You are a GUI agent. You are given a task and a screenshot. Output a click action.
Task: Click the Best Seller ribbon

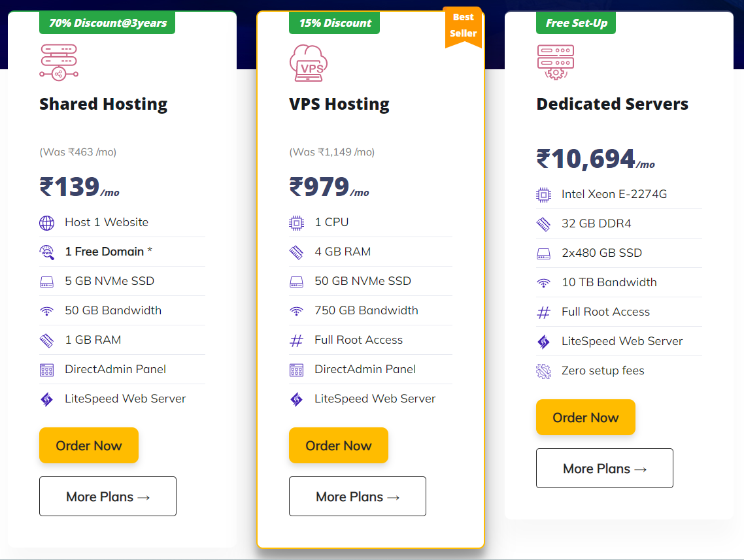pos(463,26)
